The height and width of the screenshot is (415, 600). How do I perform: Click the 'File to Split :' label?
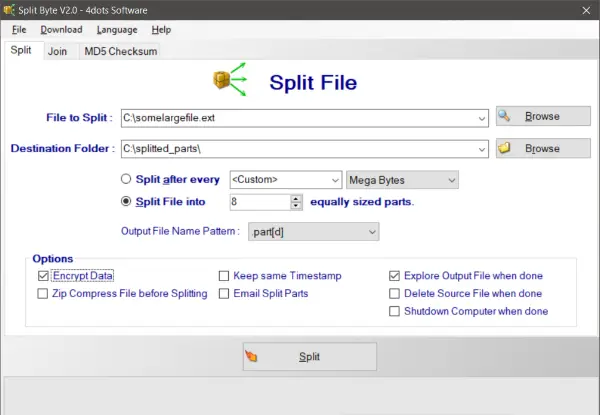80,117
